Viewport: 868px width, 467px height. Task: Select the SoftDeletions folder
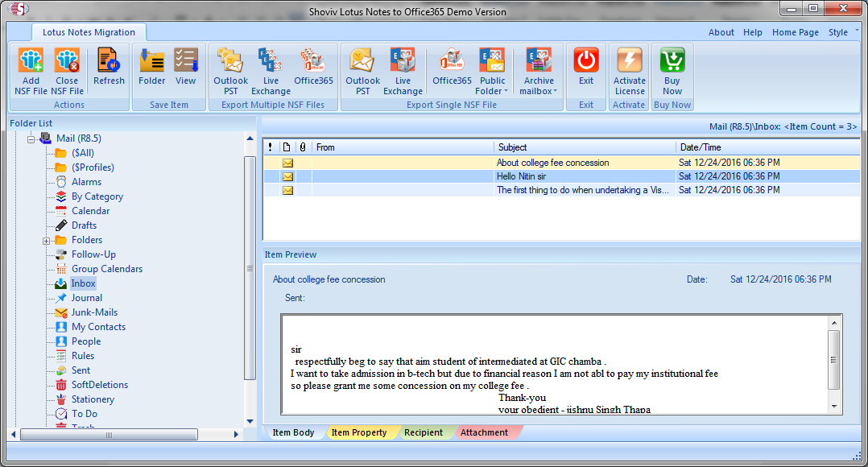click(100, 385)
